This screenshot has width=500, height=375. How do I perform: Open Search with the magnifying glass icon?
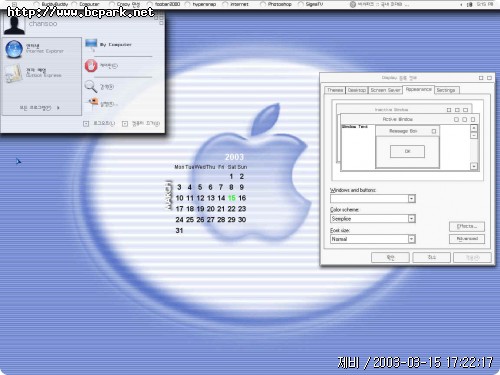(x=90, y=87)
